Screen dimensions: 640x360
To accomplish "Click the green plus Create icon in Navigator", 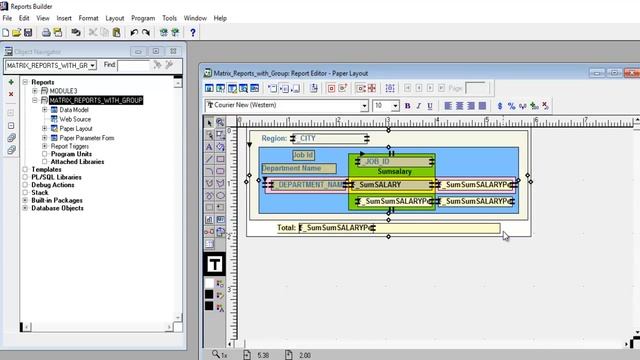I will tap(11, 82).
